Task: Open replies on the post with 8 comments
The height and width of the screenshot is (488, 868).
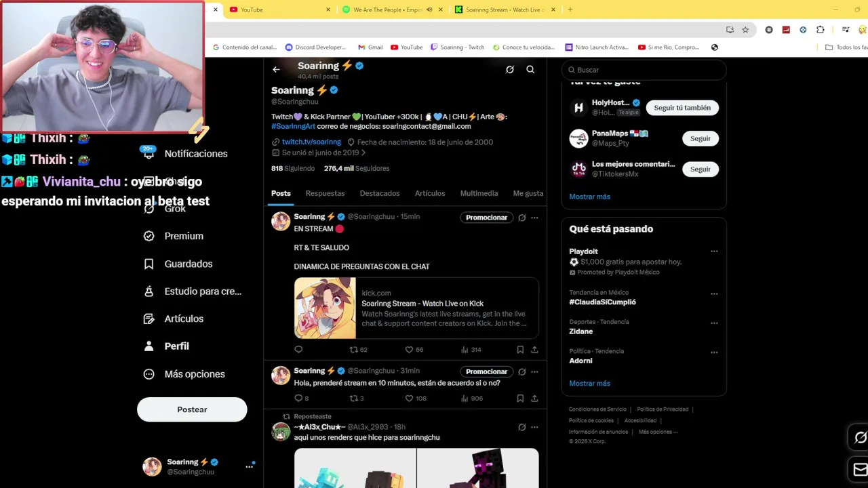Action: click(302, 399)
